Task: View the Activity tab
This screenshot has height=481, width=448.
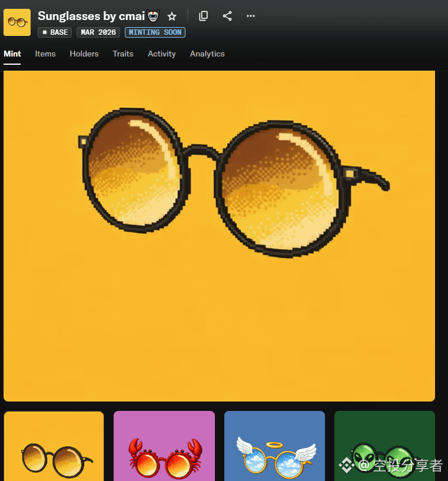Action: pyautogui.click(x=162, y=54)
